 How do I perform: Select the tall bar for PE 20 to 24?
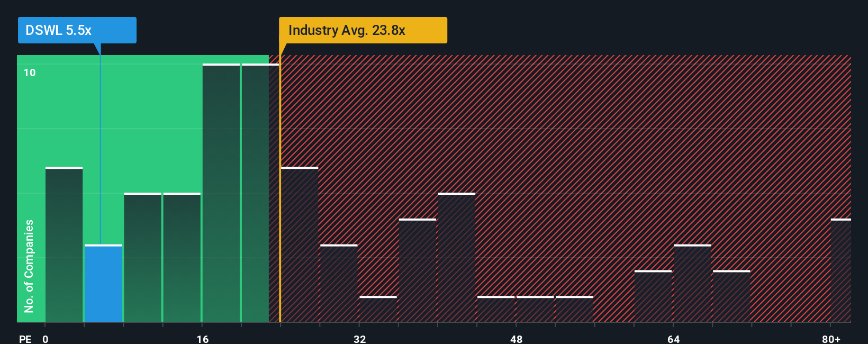point(260,193)
